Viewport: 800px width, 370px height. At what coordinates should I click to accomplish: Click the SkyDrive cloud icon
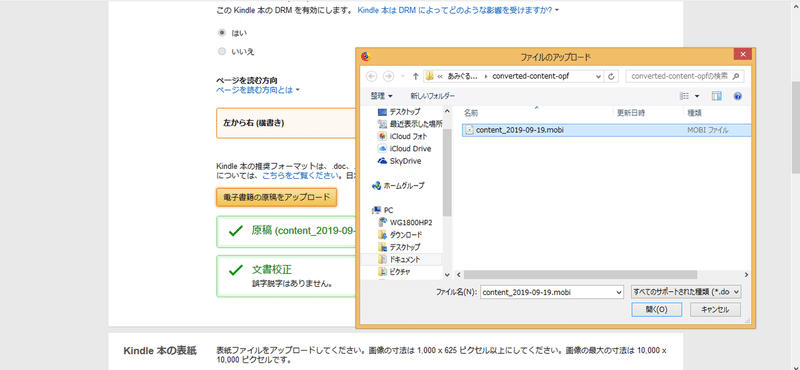[382, 161]
